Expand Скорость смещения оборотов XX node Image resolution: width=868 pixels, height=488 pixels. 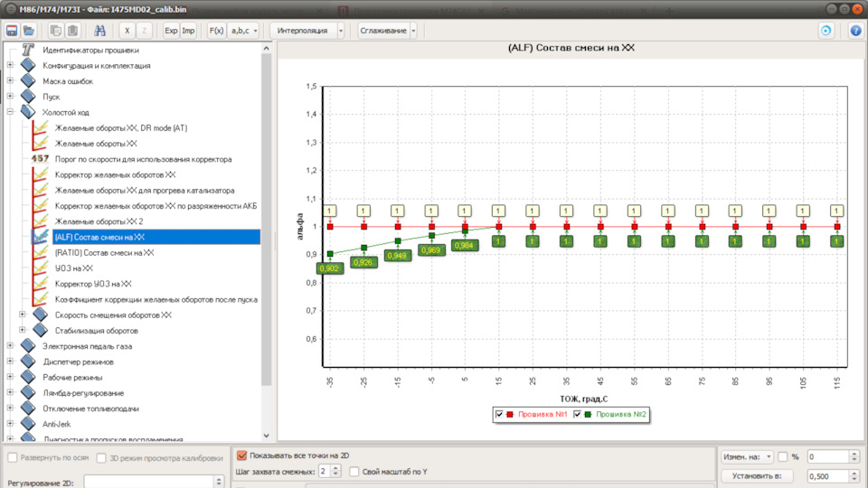pos(22,314)
